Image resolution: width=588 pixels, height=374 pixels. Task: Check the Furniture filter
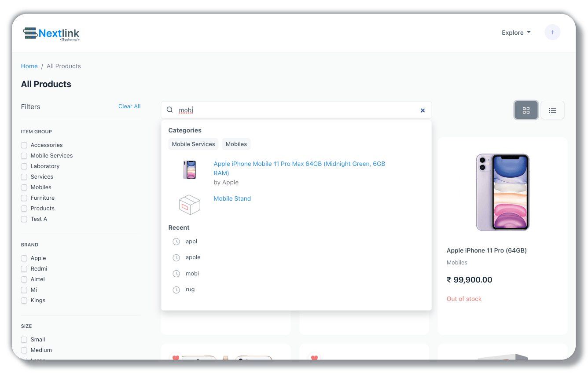(24, 198)
